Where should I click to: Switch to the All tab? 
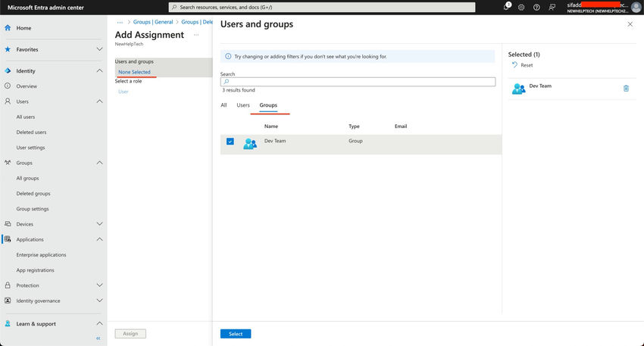pyautogui.click(x=224, y=105)
